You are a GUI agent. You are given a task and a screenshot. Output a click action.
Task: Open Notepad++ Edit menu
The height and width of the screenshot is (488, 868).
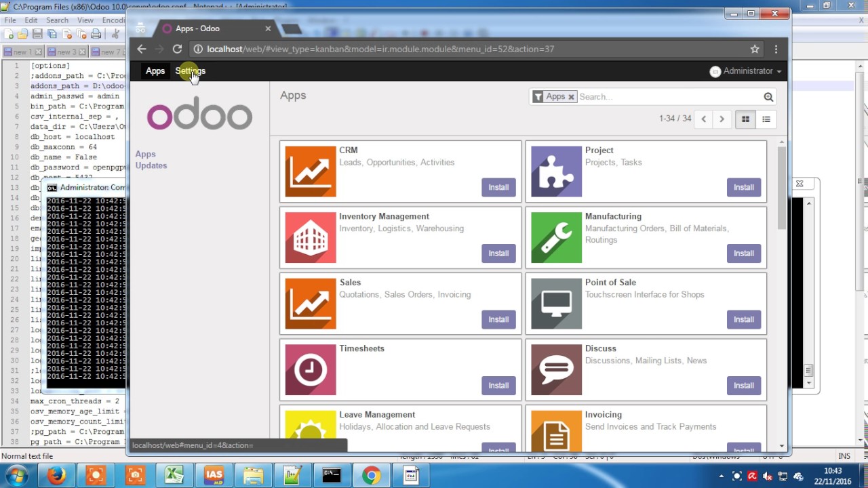31,20
